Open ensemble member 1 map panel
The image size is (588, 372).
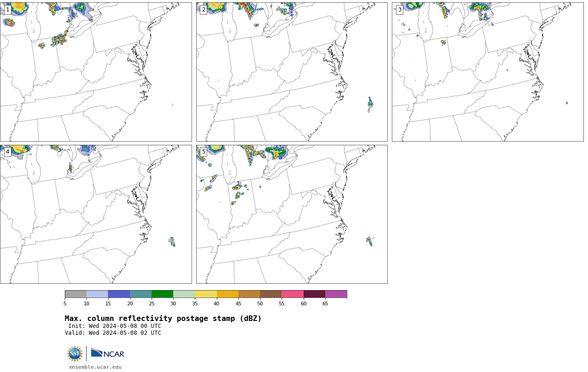click(96, 72)
